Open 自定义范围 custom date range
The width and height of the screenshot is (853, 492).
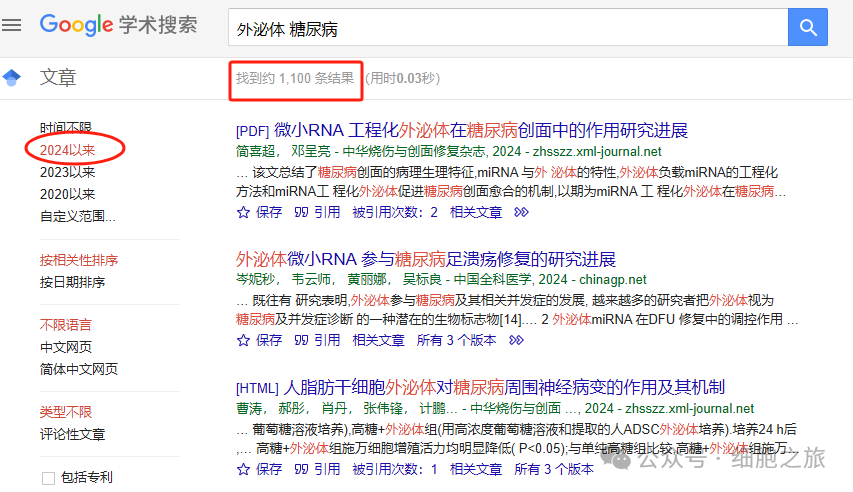coord(77,215)
